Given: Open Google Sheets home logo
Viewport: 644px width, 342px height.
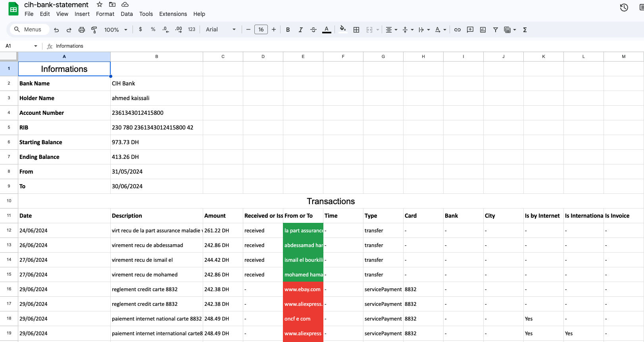Looking at the screenshot, I should [13, 9].
